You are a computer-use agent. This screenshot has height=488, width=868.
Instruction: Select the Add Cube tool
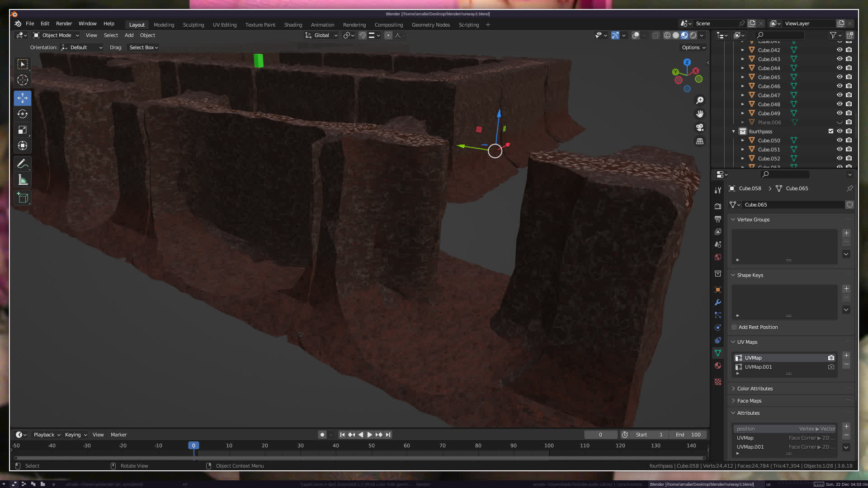(x=23, y=197)
